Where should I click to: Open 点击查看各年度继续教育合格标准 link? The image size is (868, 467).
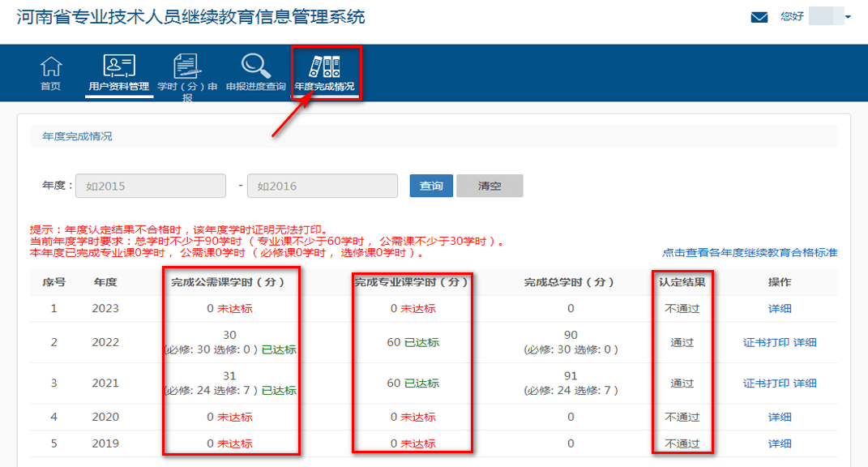click(x=750, y=253)
